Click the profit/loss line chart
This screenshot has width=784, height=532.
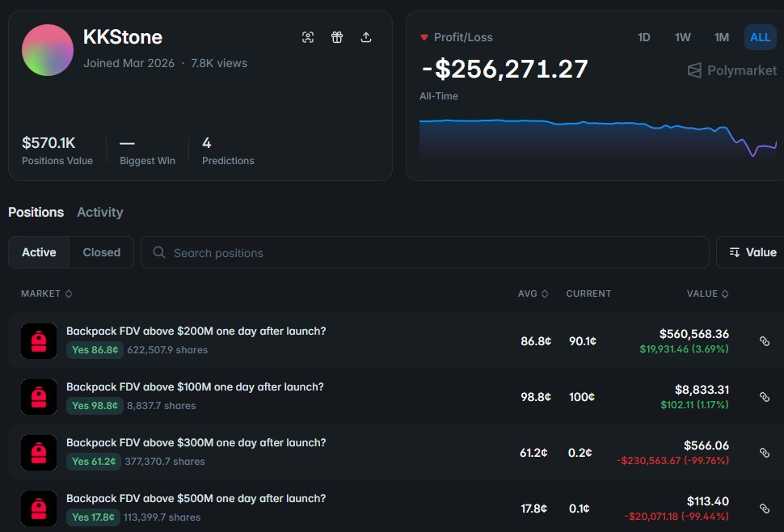[x=598, y=138]
